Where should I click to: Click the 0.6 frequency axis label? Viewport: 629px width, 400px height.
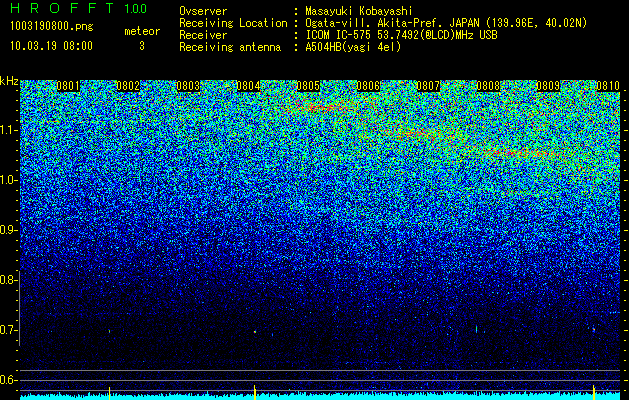pyautogui.click(x=7, y=380)
